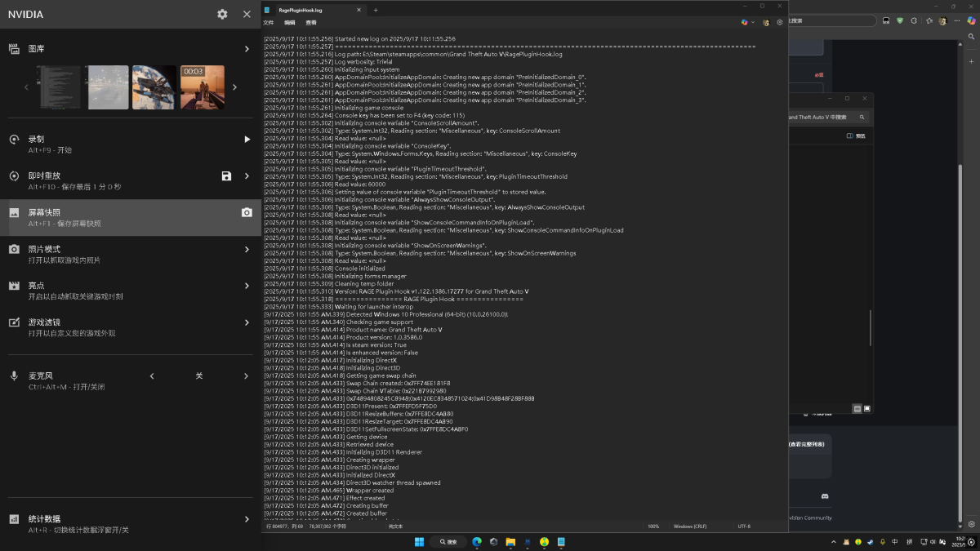Click the 照片模式 camera icon
The height and width of the screenshot is (551, 980).
[x=14, y=249]
